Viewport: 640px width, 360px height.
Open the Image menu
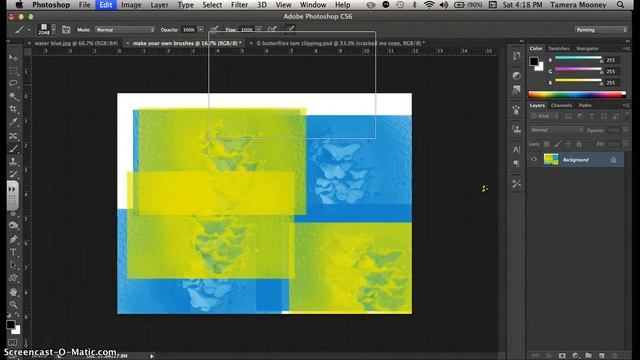(x=131, y=5)
